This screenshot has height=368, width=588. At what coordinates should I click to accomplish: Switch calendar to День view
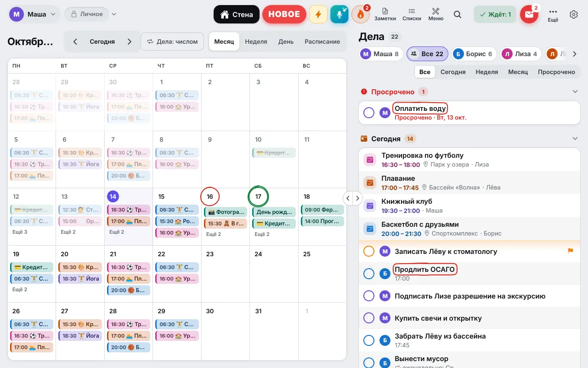pyautogui.click(x=286, y=41)
